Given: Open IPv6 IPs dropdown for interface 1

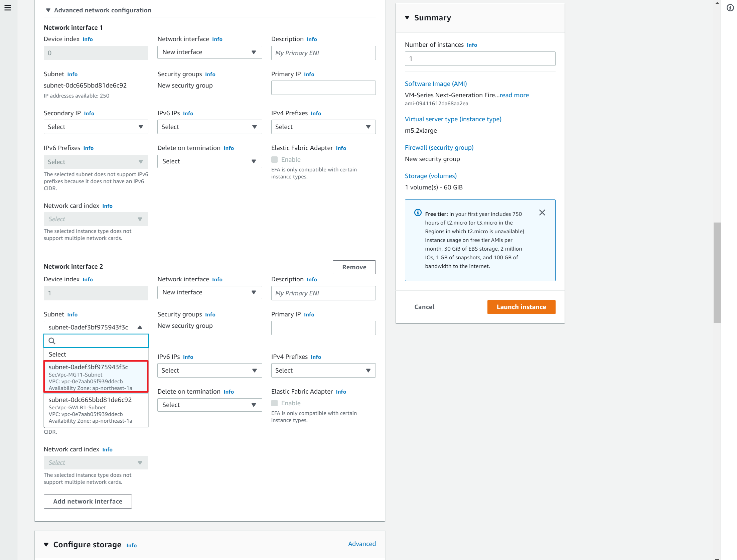Looking at the screenshot, I should (209, 127).
